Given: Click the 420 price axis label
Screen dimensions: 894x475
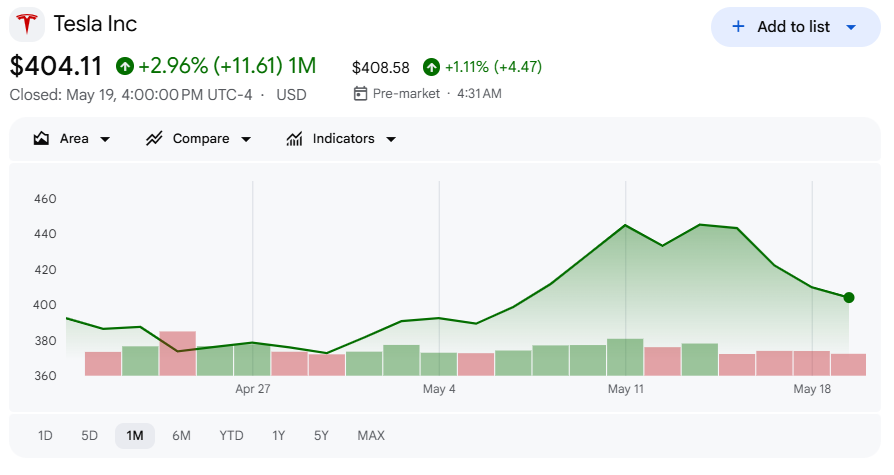Looking at the screenshot, I should [x=45, y=270].
